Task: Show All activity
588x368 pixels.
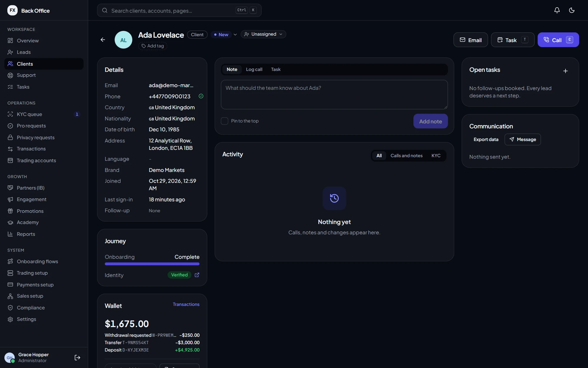Action: (379, 156)
